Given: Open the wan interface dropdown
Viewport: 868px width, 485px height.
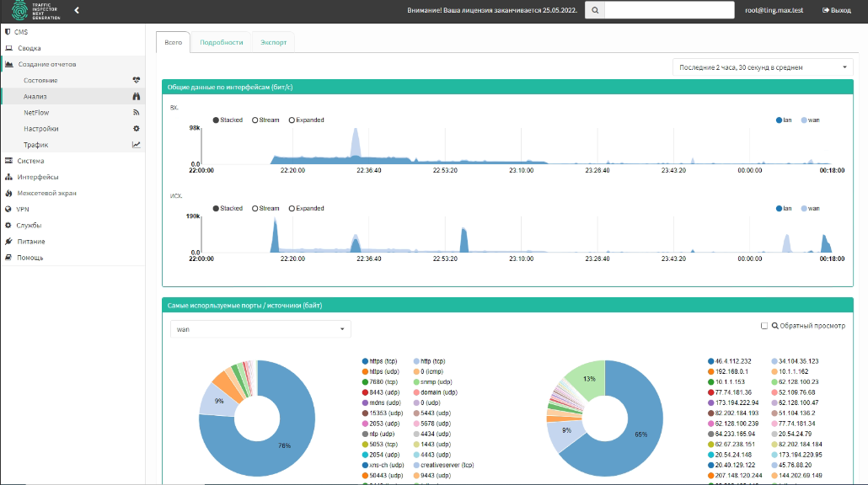Looking at the screenshot, I should click(260, 329).
